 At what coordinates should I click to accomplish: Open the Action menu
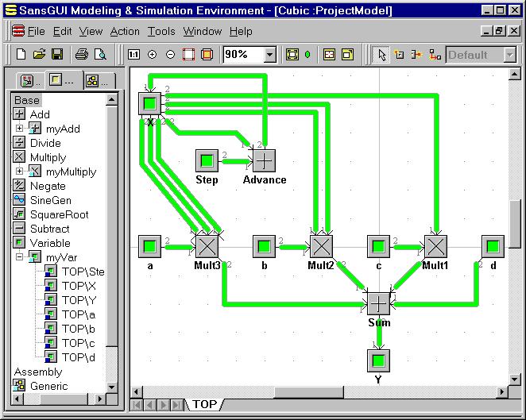(125, 31)
